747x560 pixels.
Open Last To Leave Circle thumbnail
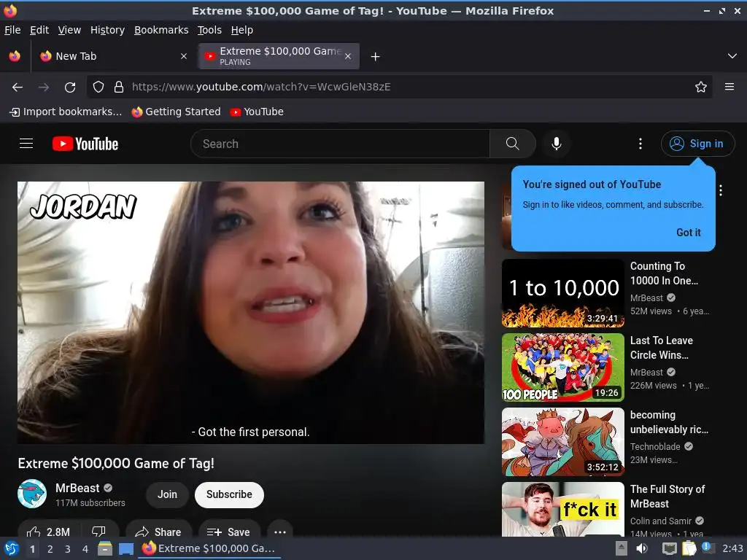[x=562, y=367]
